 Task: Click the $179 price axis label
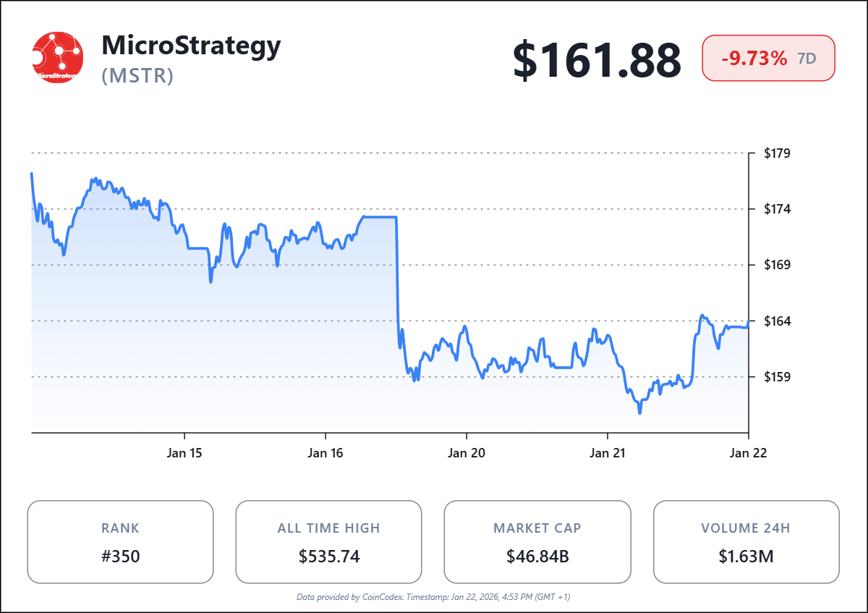[x=777, y=153]
